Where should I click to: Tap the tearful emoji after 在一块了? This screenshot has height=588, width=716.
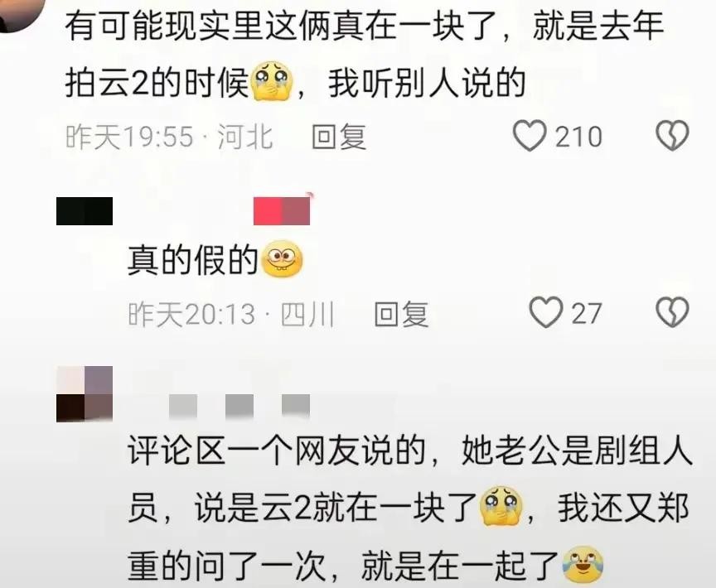coord(501,506)
